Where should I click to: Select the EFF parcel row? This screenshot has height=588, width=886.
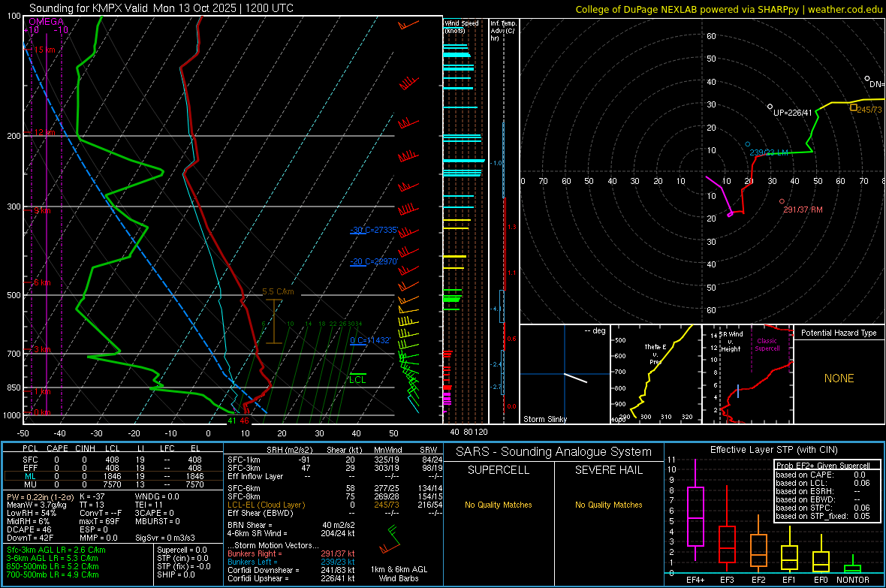click(113, 468)
